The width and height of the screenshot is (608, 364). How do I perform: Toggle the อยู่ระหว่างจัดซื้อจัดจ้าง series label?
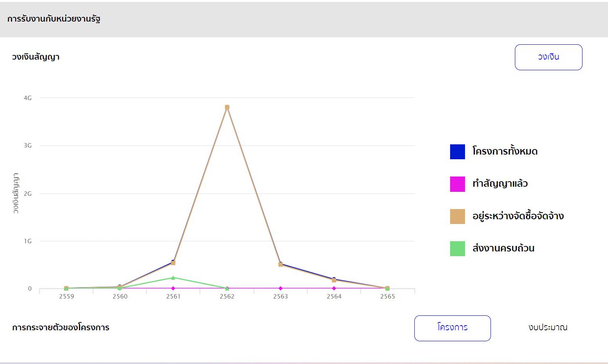click(x=518, y=216)
